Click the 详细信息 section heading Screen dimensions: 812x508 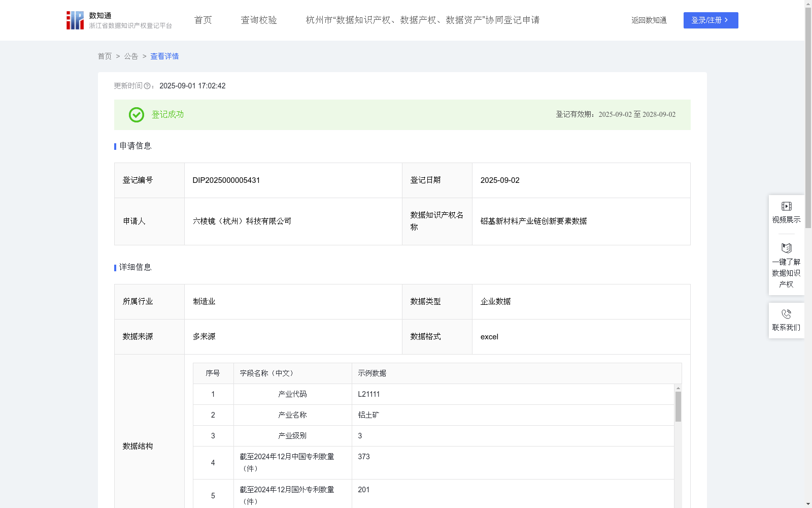click(135, 268)
